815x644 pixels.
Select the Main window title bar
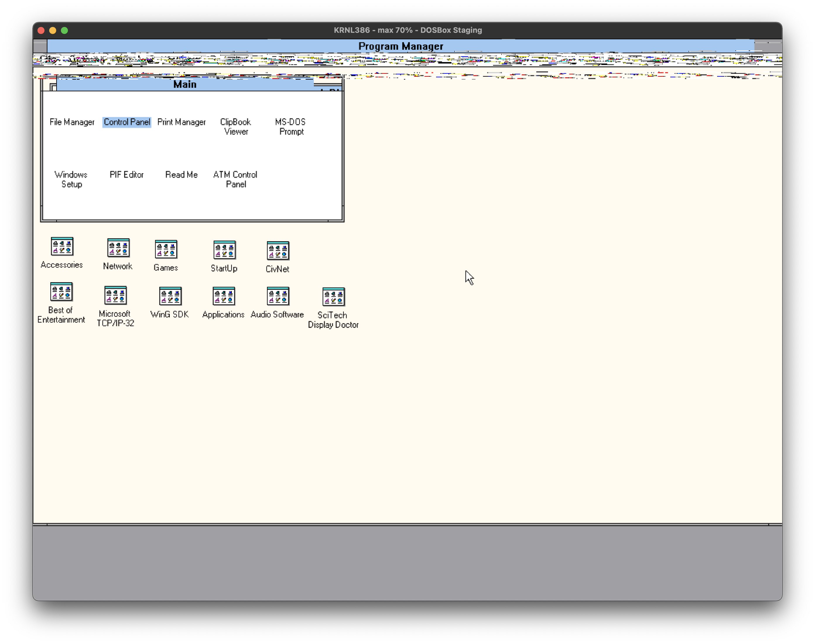click(x=185, y=84)
